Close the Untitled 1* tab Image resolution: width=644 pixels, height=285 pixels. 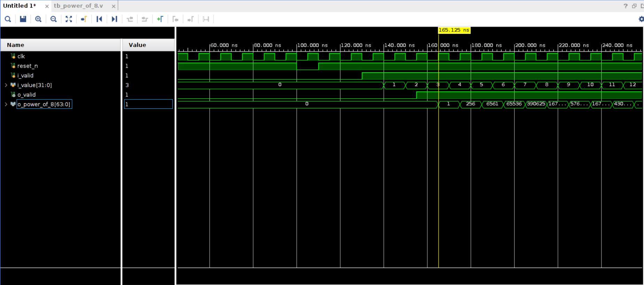[47, 6]
